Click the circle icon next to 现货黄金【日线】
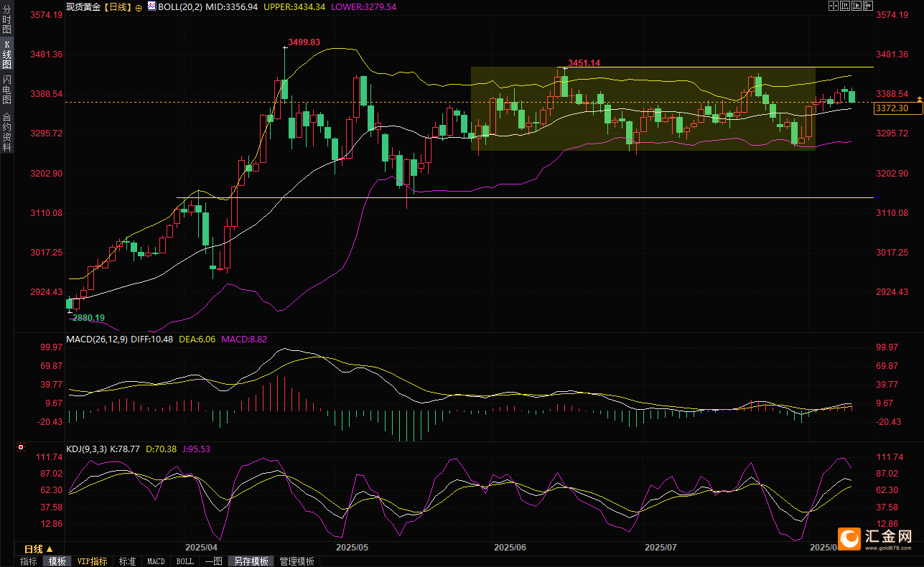Image resolution: width=924 pixels, height=567 pixels. coord(139,6)
